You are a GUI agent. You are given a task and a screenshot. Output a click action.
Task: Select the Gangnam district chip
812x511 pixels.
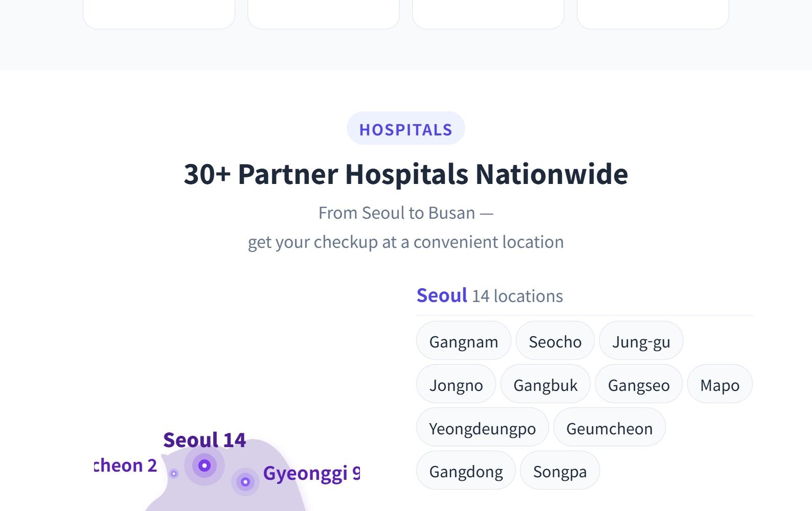[x=463, y=341]
